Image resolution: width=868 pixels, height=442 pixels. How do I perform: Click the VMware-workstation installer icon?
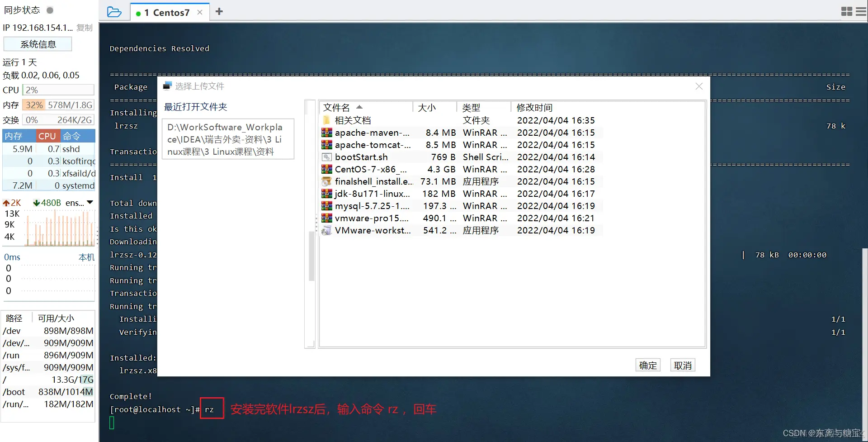coord(326,230)
